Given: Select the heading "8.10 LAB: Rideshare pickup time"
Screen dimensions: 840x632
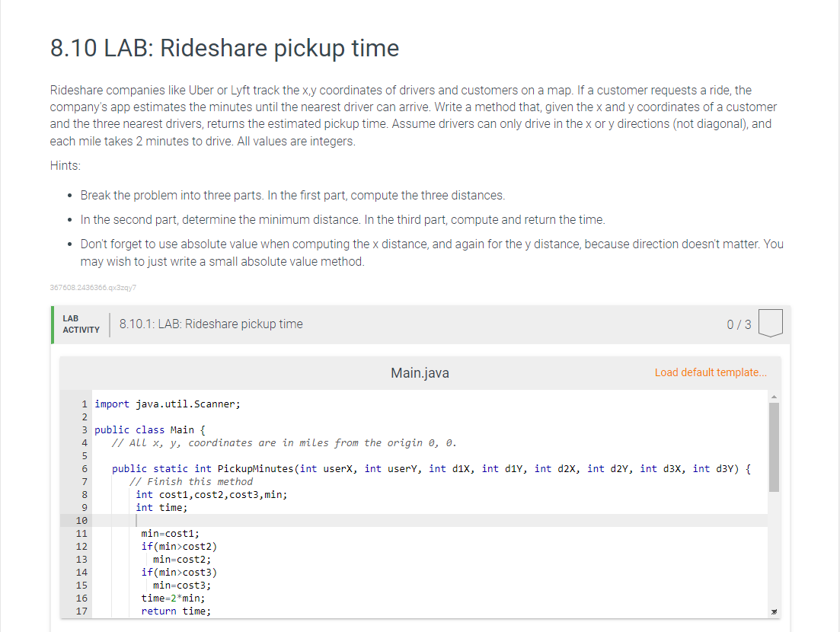Looking at the screenshot, I should tap(224, 49).
